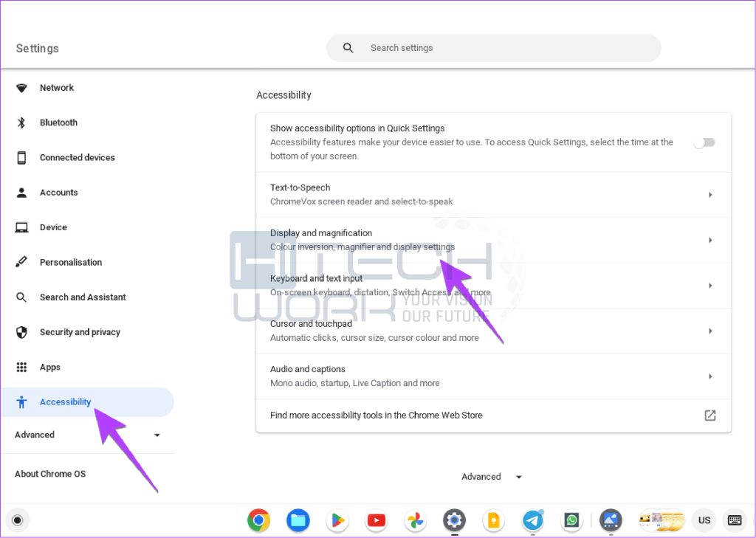The image size is (756, 538).
Task: Click 'Mono audio, startup, Live Caption and more' text
Action: pyautogui.click(x=355, y=383)
